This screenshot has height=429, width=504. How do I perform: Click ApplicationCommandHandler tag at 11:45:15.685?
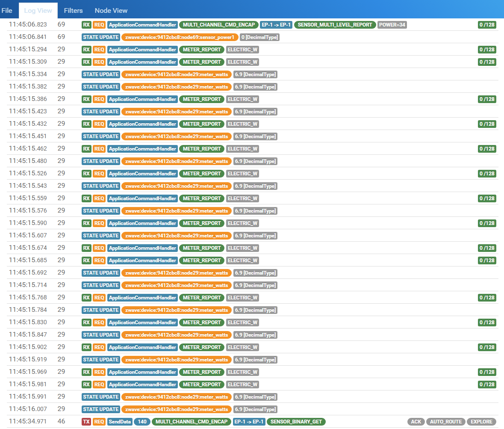click(142, 260)
